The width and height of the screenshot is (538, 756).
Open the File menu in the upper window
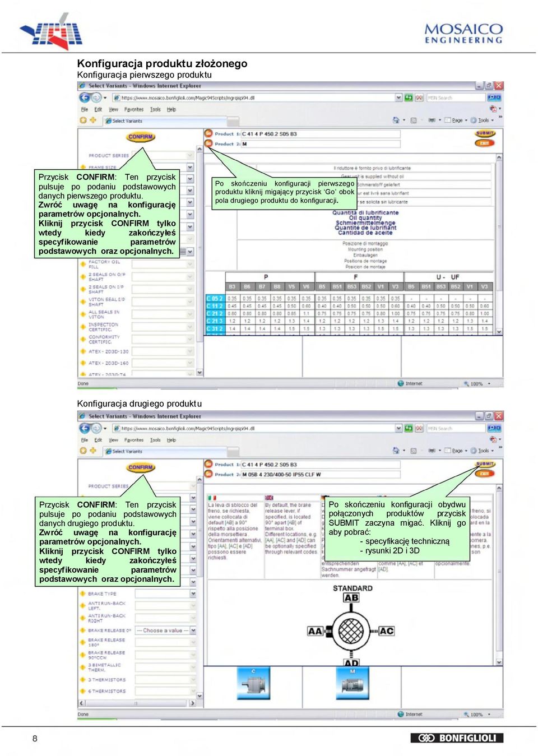[x=85, y=109]
